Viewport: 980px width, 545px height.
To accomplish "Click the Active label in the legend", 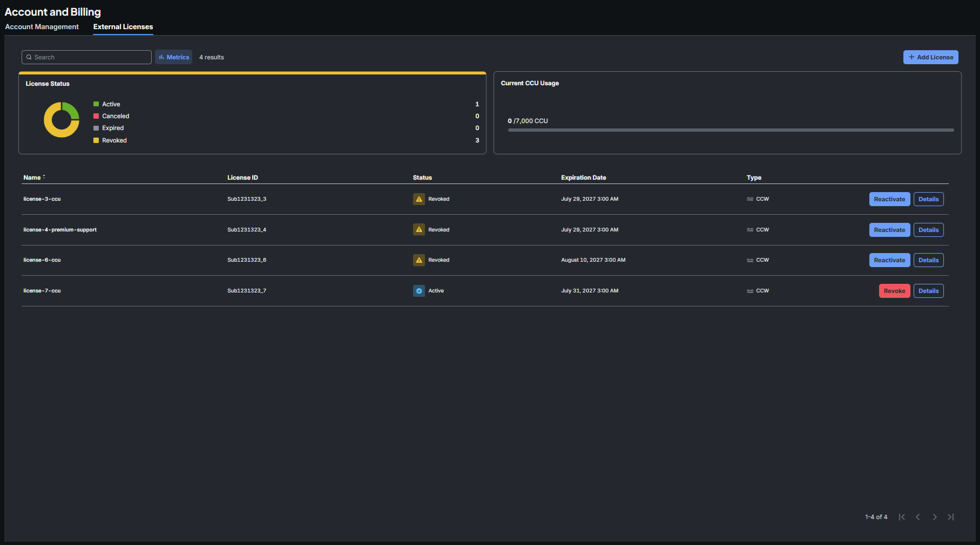I will pos(111,104).
